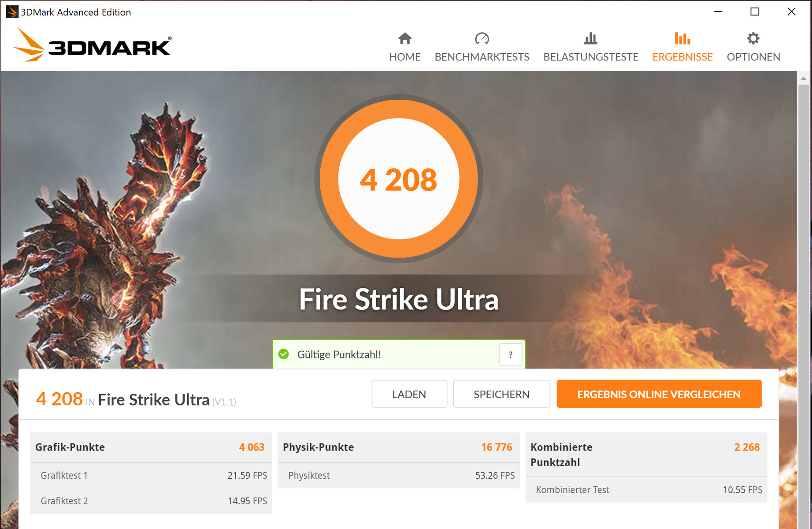Open Optionen via the gear icon
This screenshot has height=529, width=812.
click(753, 38)
